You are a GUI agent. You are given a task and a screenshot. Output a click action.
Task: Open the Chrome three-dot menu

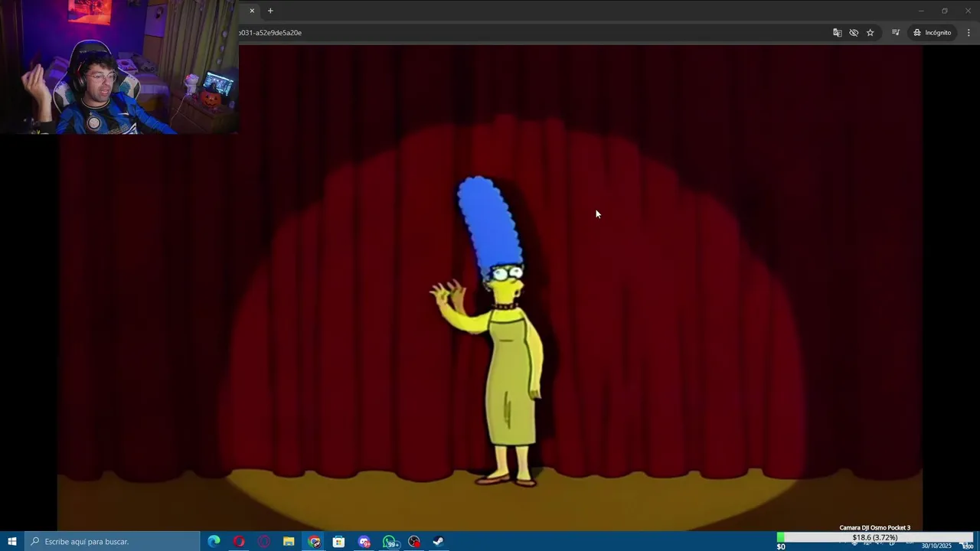pyautogui.click(x=969, y=33)
